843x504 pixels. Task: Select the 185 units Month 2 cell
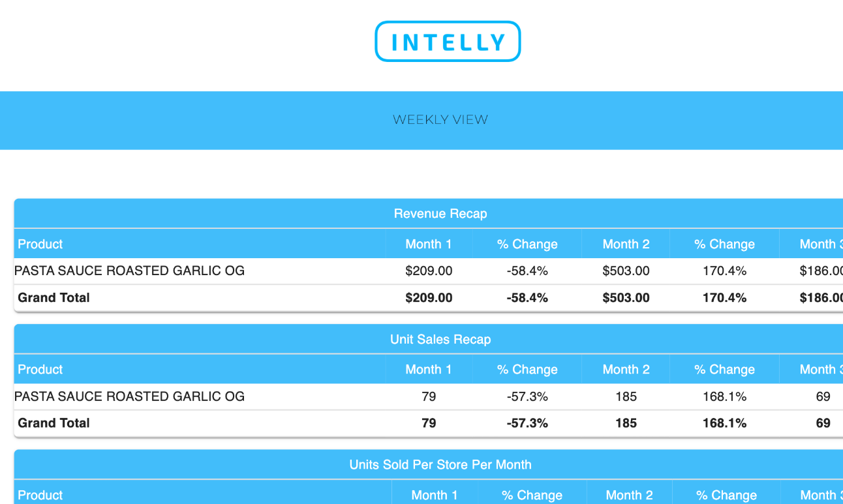pyautogui.click(x=626, y=396)
